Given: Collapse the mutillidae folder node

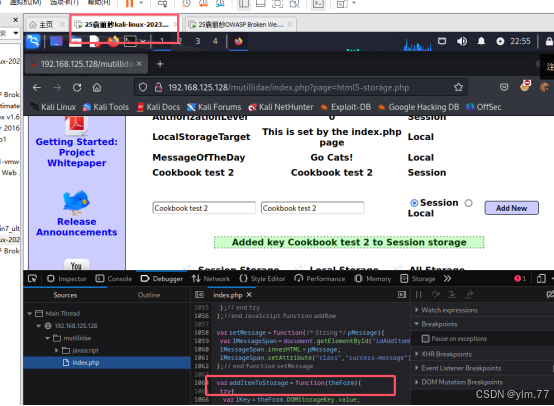Looking at the screenshot, I should 47,338.
